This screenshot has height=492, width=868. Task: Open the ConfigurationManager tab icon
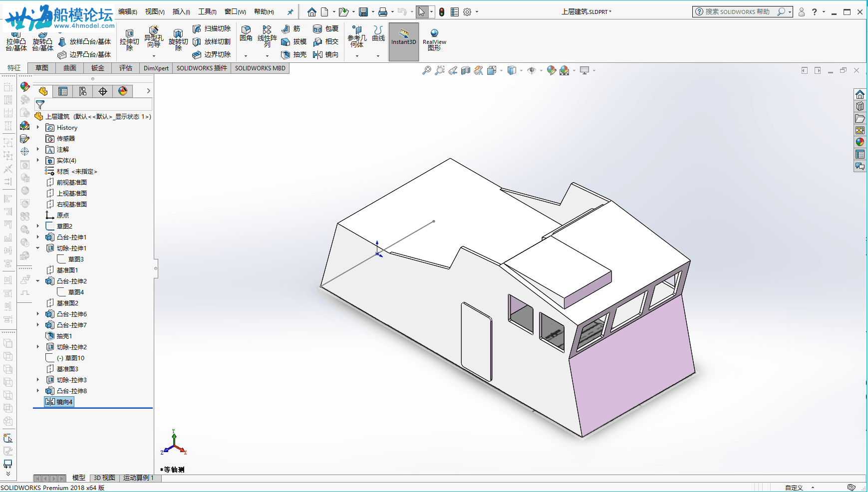(x=83, y=91)
